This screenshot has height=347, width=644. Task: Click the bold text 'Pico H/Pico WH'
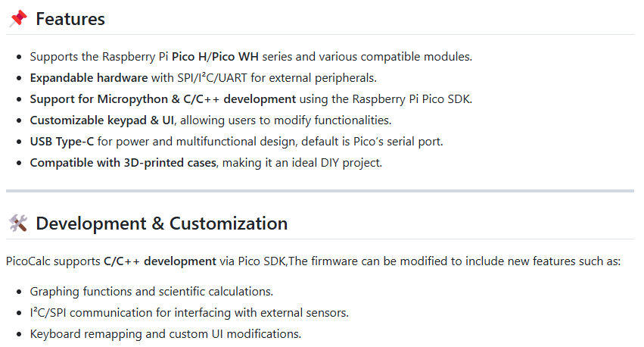tap(215, 56)
